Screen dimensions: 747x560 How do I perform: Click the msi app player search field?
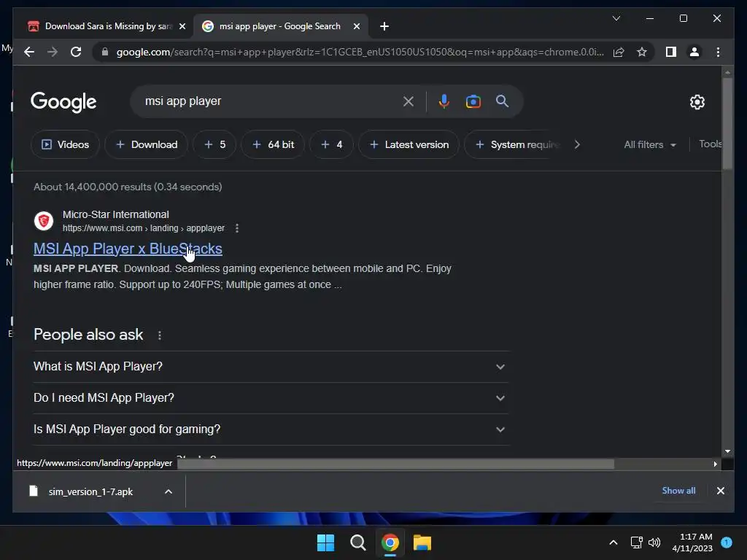coord(271,101)
